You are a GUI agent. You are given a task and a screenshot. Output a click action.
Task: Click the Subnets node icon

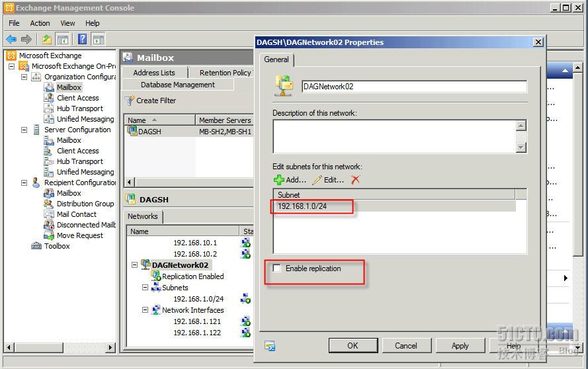[155, 287]
